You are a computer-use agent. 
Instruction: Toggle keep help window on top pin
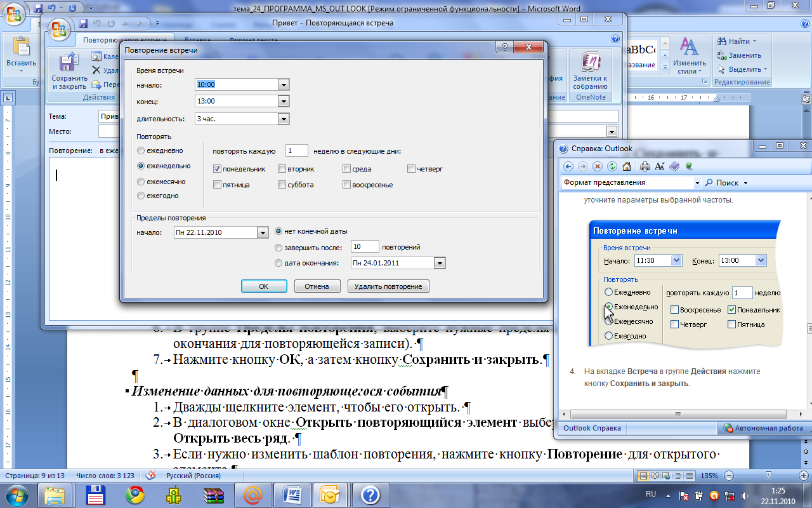pos(688,166)
